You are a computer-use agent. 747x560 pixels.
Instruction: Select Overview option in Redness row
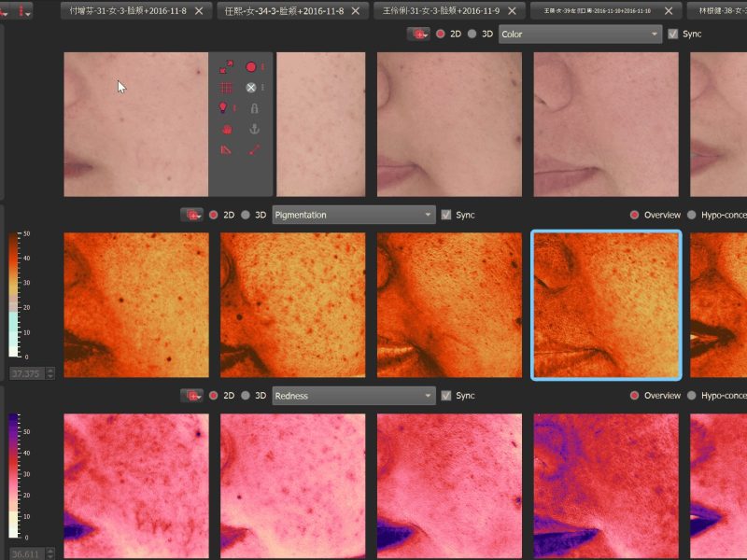(x=635, y=396)
